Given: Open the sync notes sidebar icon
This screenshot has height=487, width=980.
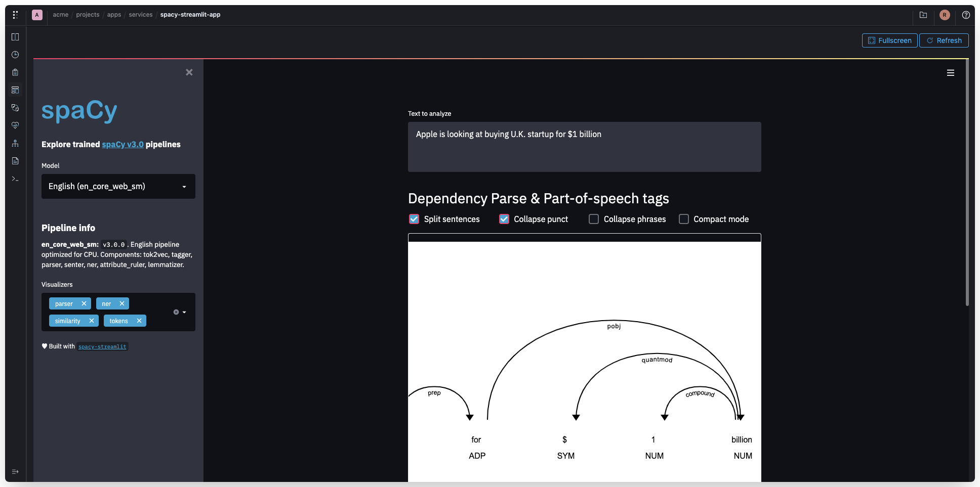Looking at the screenshot, I should point(15,108).
